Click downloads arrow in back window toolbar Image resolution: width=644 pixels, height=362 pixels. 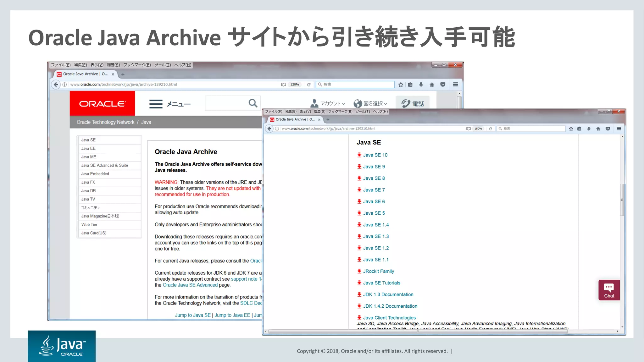pos(421,85)
